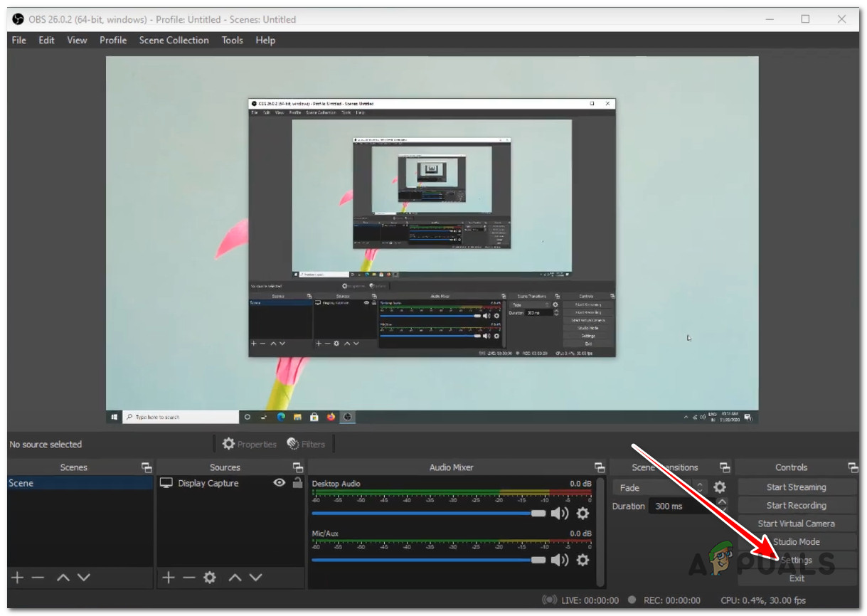Enable Studio Mode
The image size is (867, 616).
[797, 542]
